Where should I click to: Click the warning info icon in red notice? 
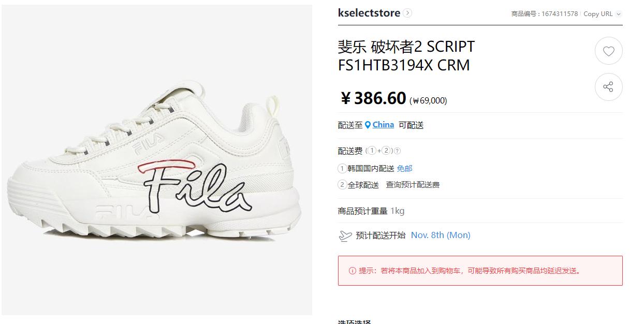coord(353,271)
